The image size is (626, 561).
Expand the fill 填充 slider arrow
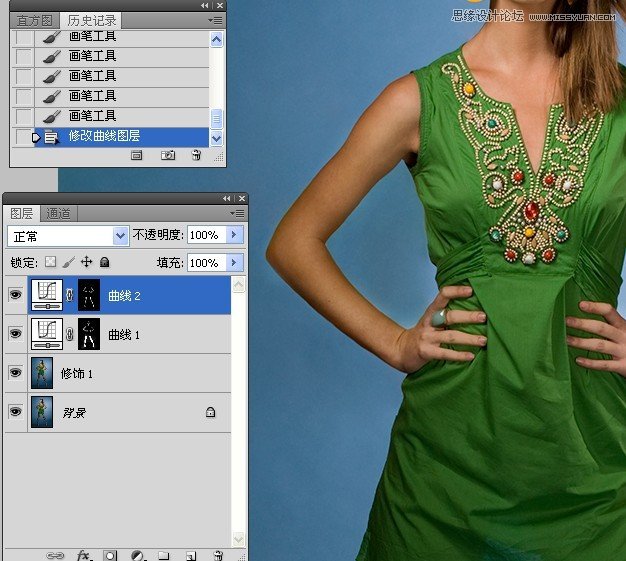click(x=235, y=263)
